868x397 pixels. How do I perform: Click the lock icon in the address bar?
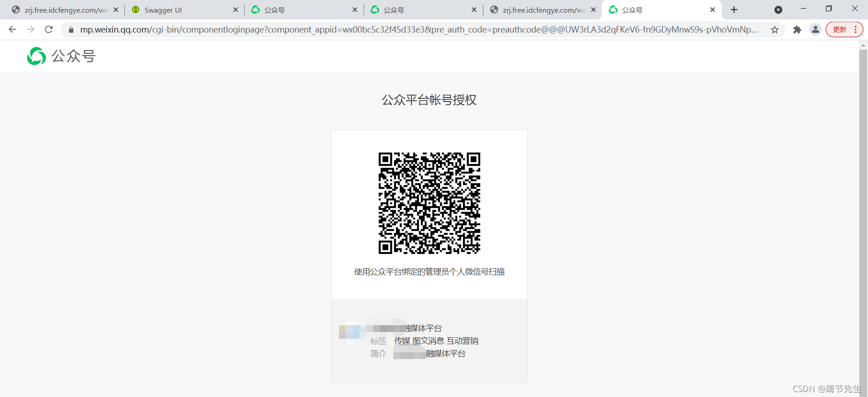(71, 30)
